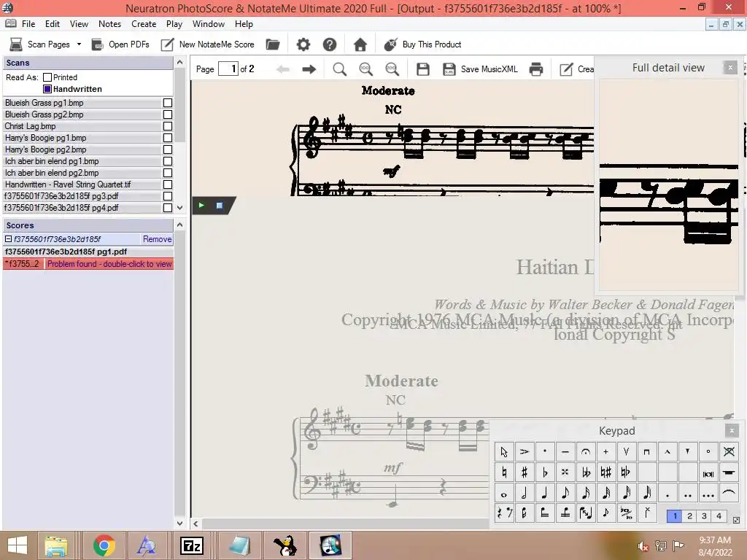
Task: Click the plain magnifier zoom icon
Action: (x=340, y=69)
